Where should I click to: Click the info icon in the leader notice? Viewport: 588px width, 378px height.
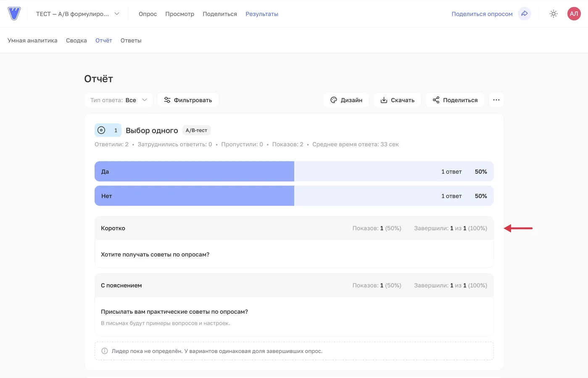105,351
